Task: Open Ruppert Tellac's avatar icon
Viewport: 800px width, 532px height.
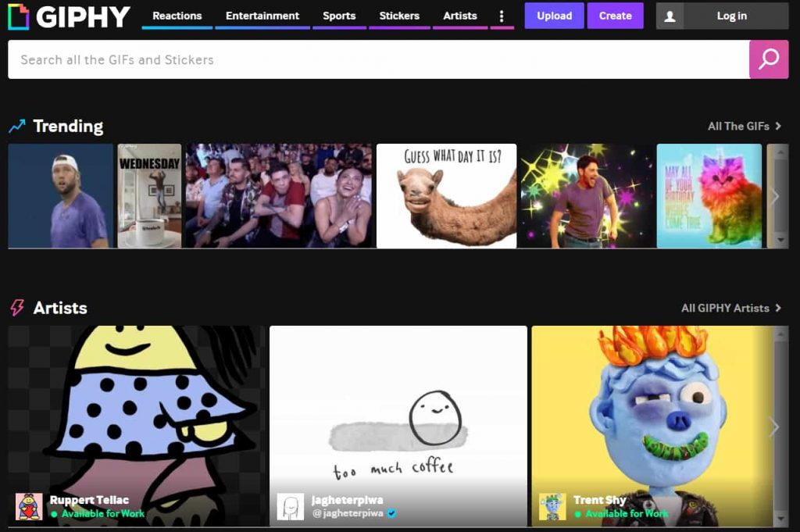Action: (29, 506)
